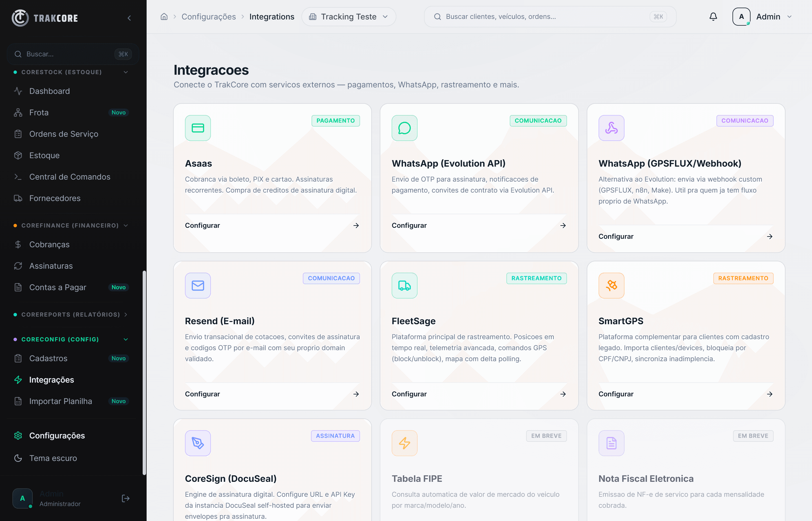Click the top search magnifier icon

(x=438, y=17)
